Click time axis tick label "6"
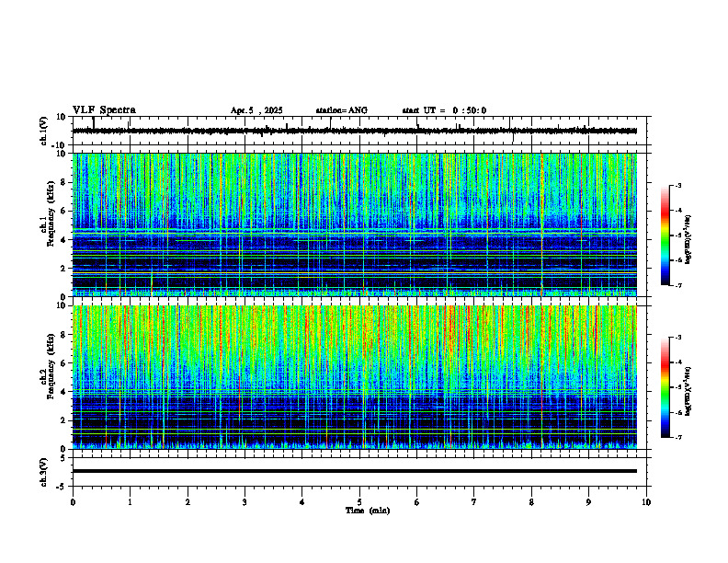728x563 pixels. (x=417, y=502)
